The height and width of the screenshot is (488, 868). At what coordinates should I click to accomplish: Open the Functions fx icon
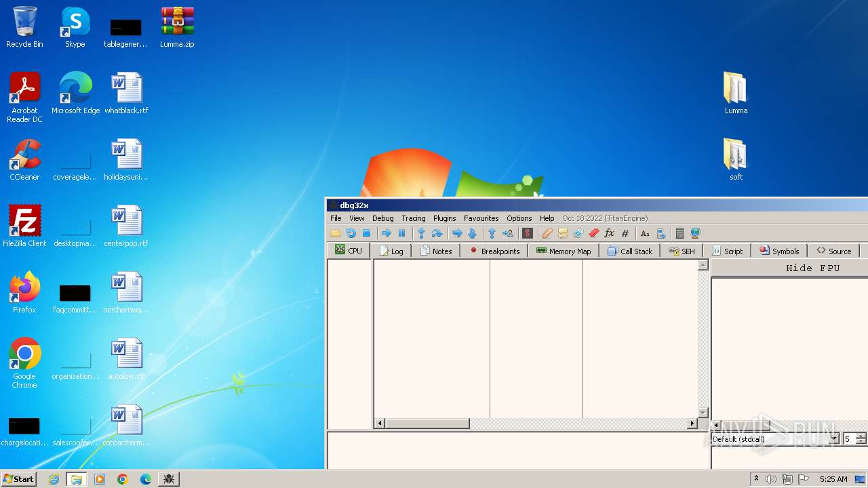coord(609,233)
